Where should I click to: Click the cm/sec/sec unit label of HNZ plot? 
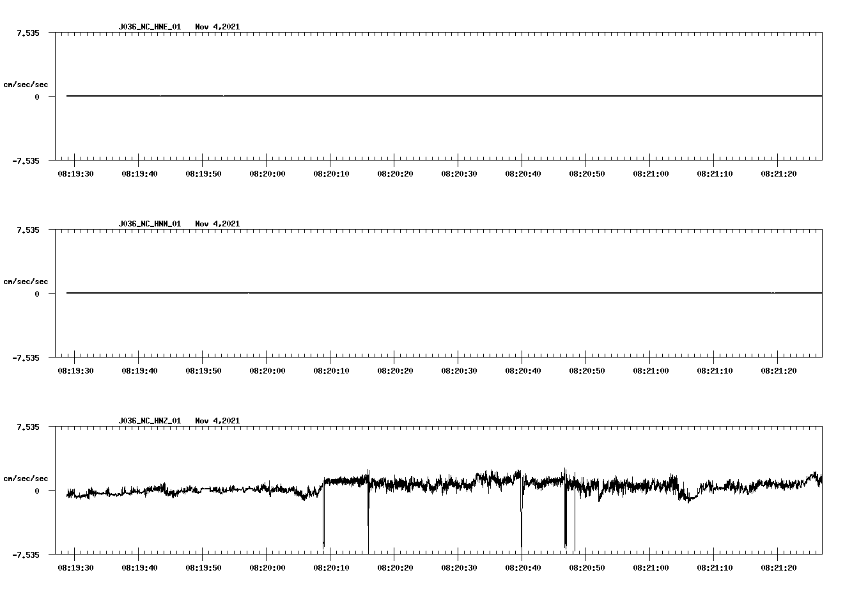26,478
